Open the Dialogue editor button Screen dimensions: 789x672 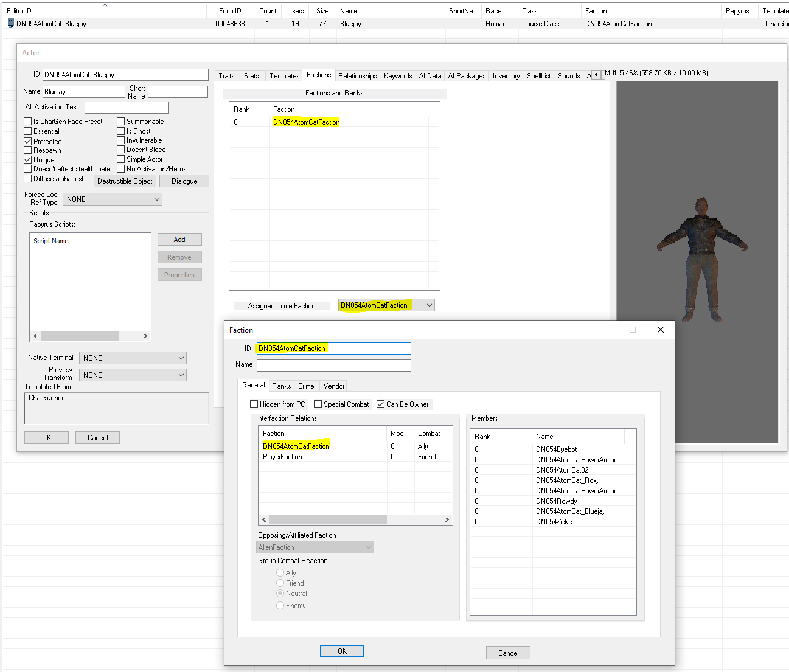point(184,181)
